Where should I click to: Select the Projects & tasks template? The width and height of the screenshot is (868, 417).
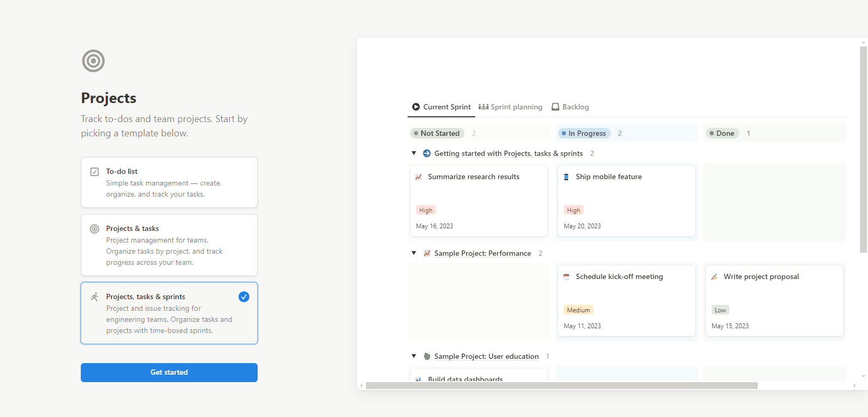pos(169,245)
